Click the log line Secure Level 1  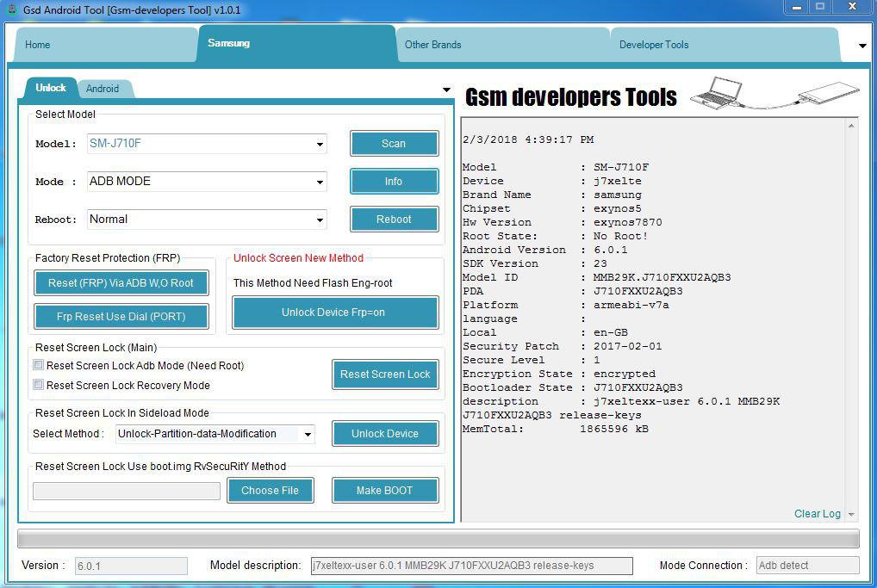point(532,361)
